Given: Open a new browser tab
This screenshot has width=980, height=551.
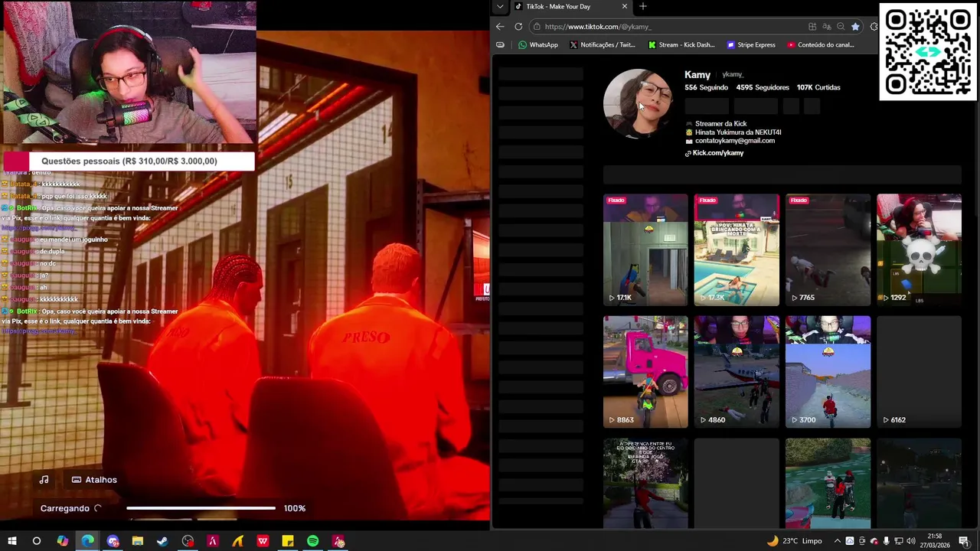Looking at the screenshot, I should pyautogui.click(x=642, y=6).
